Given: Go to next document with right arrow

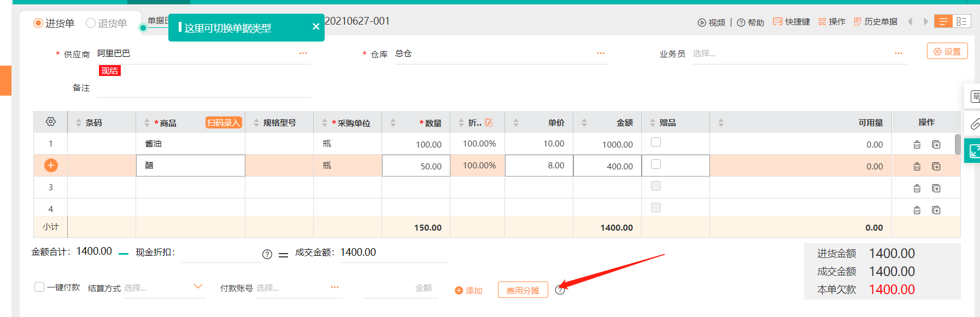Looking at the screenshot, I should click(x=925, y=22).
